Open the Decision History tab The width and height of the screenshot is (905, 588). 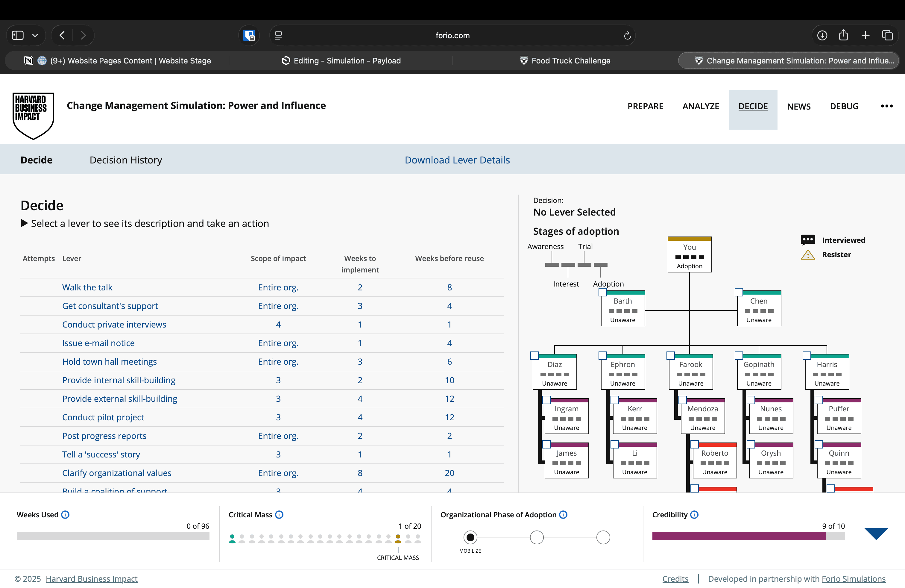click(126, 160)
